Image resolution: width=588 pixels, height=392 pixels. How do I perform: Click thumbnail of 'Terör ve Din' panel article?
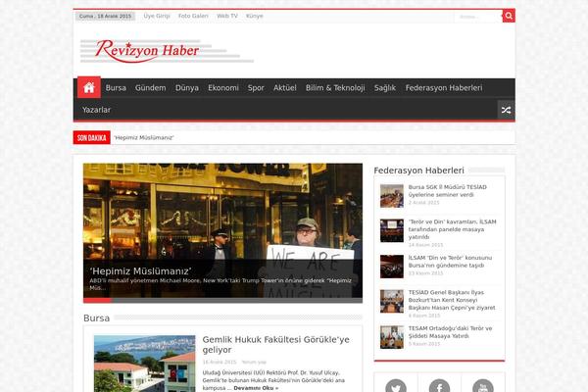coord(392,230)
